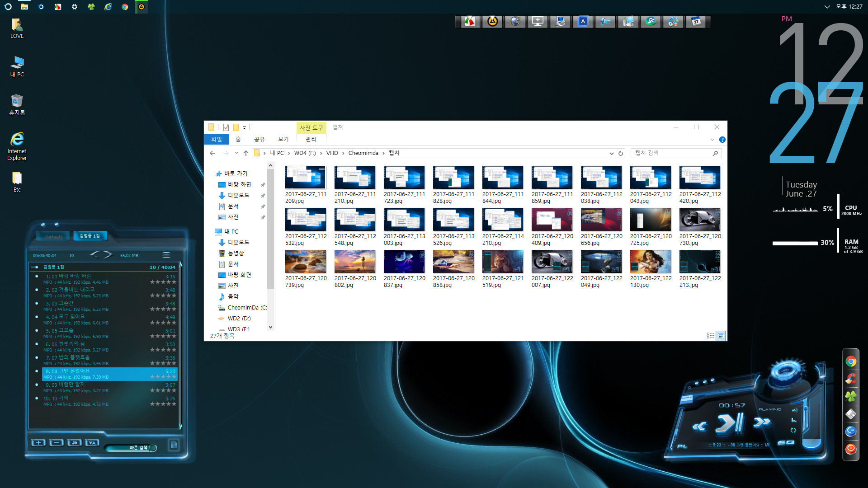Toggle the AIMP visualization bars icon
Screen dimensions: 868x488
pos(794,420)
